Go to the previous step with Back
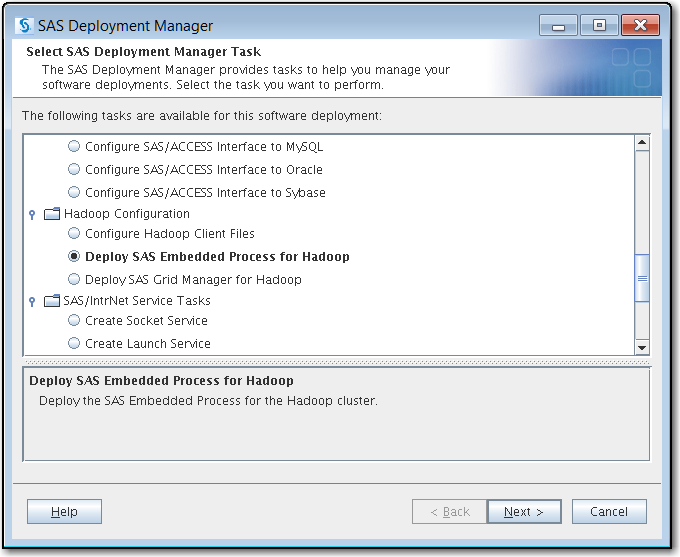Viewport: 680px width, 557px height. coord(450,512)
